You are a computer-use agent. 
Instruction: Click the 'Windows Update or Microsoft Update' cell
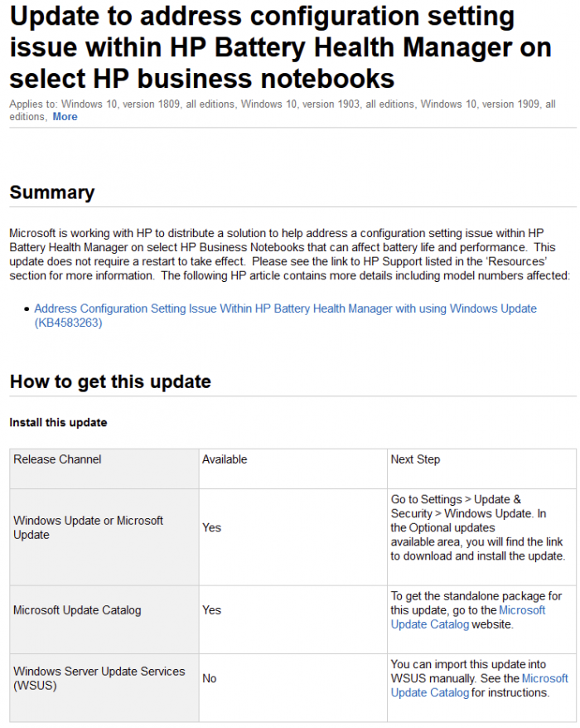88,527
